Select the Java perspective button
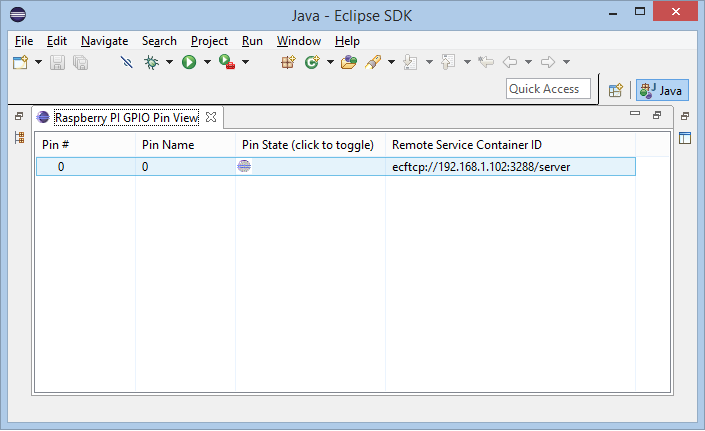Image resolution: width=705 pixels, height=431 pixels. click(662, 90)
